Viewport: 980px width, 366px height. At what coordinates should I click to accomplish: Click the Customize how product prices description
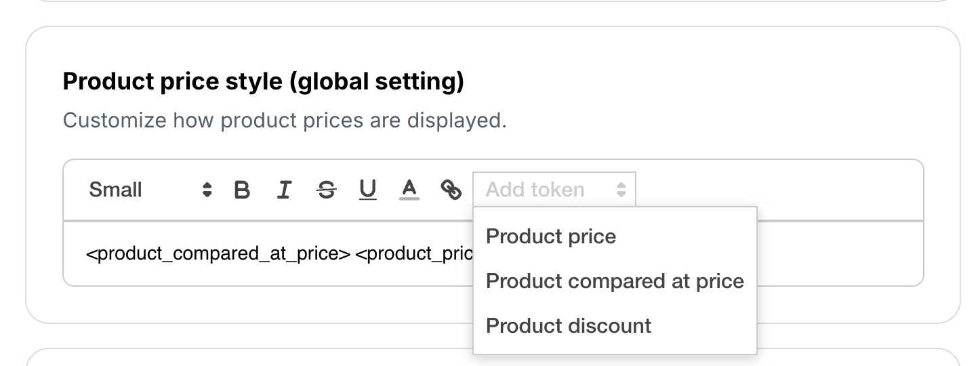point(285,121)
